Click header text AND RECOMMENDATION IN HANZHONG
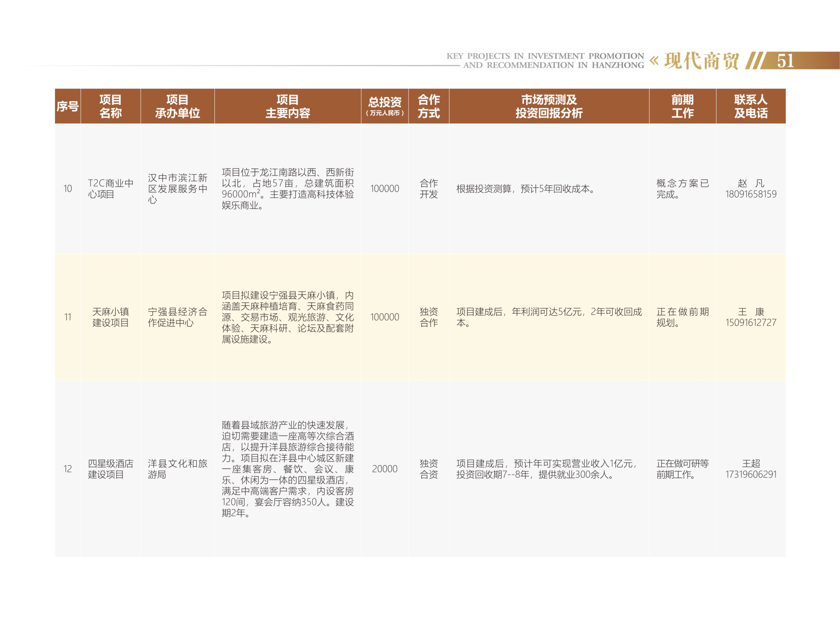 [554, 65]
